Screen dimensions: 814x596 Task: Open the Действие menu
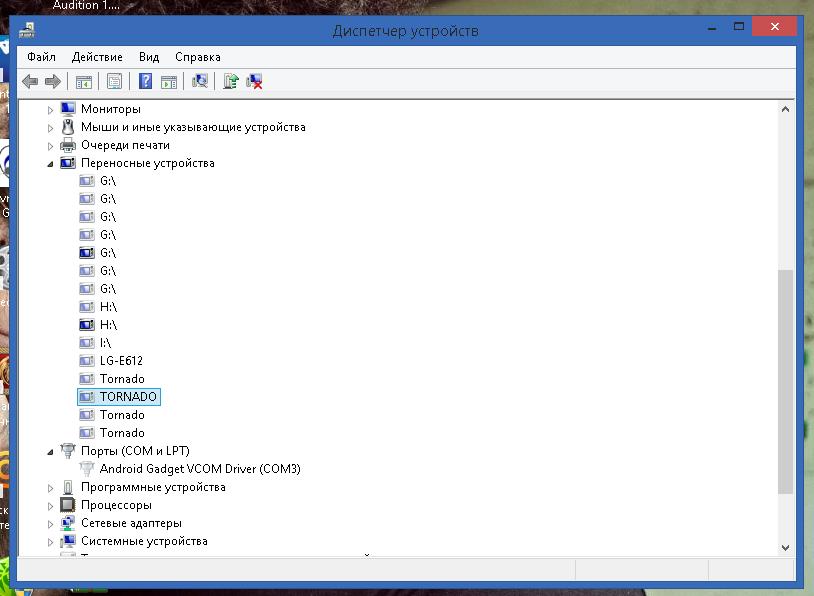(97, 57)
